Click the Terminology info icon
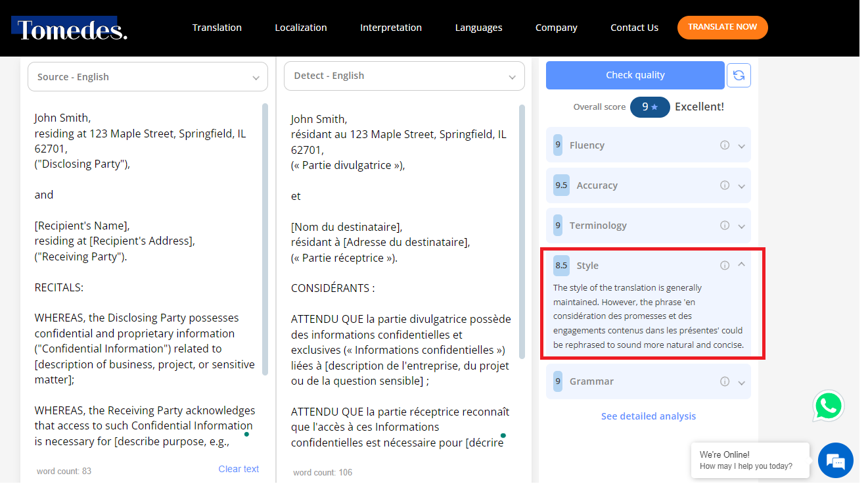This screenshot has width=868, height=484. tap(725, 226)
